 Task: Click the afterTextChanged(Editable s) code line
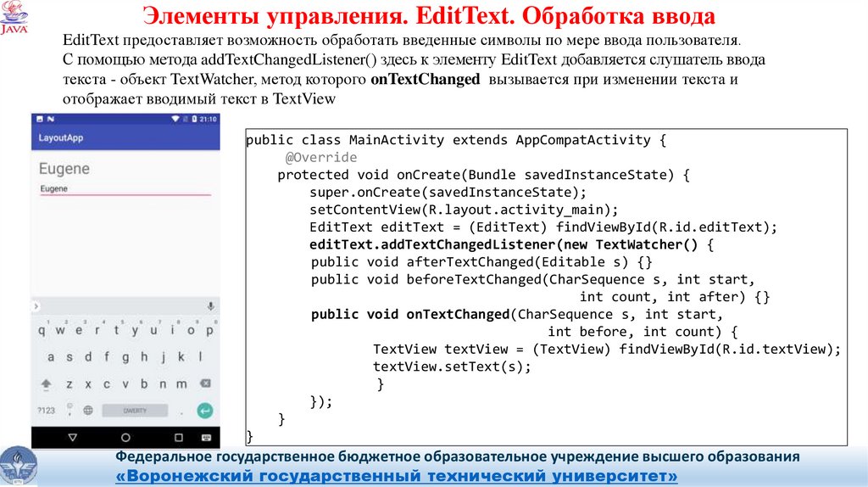coord(481,261)
